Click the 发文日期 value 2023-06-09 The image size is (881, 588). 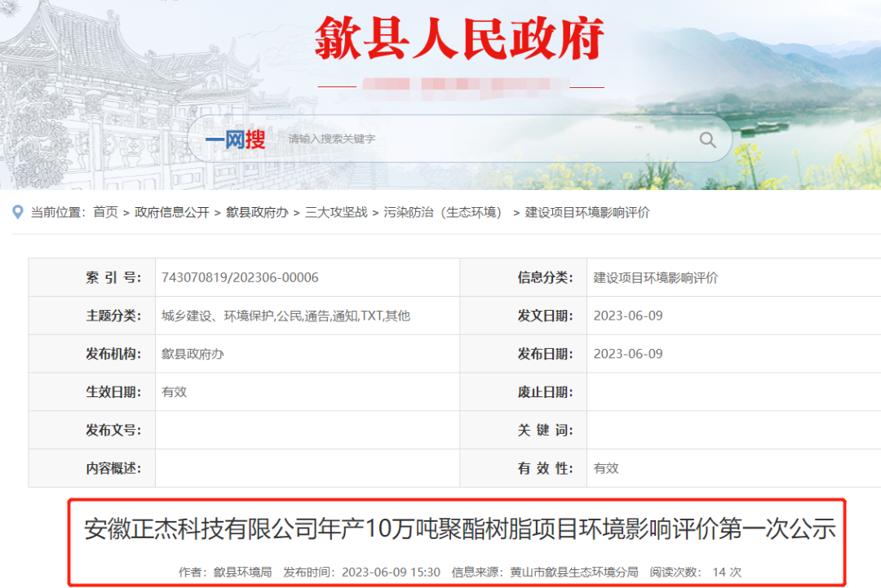click(628, 316)
